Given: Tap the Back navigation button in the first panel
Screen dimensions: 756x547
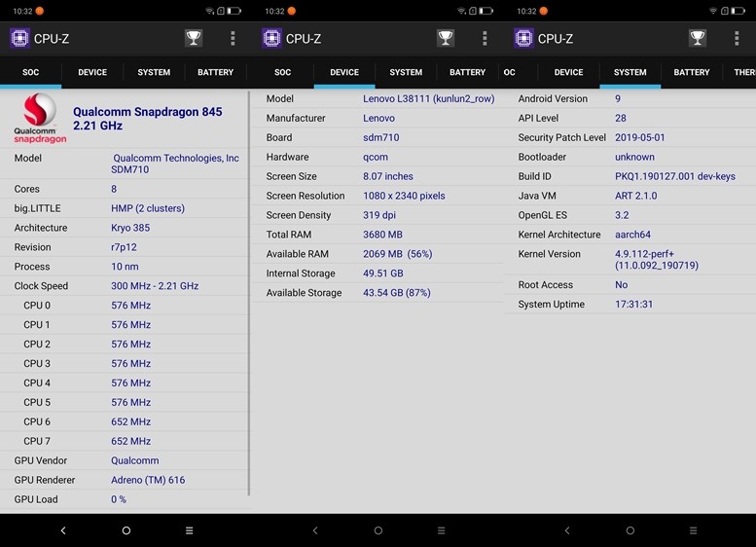Looking at the screenshot, I should click(63, 530).
